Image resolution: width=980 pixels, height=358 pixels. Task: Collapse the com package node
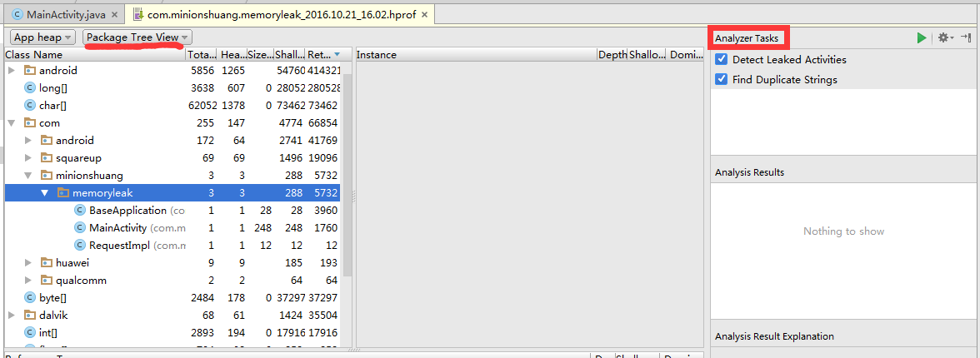coord(12,123)
